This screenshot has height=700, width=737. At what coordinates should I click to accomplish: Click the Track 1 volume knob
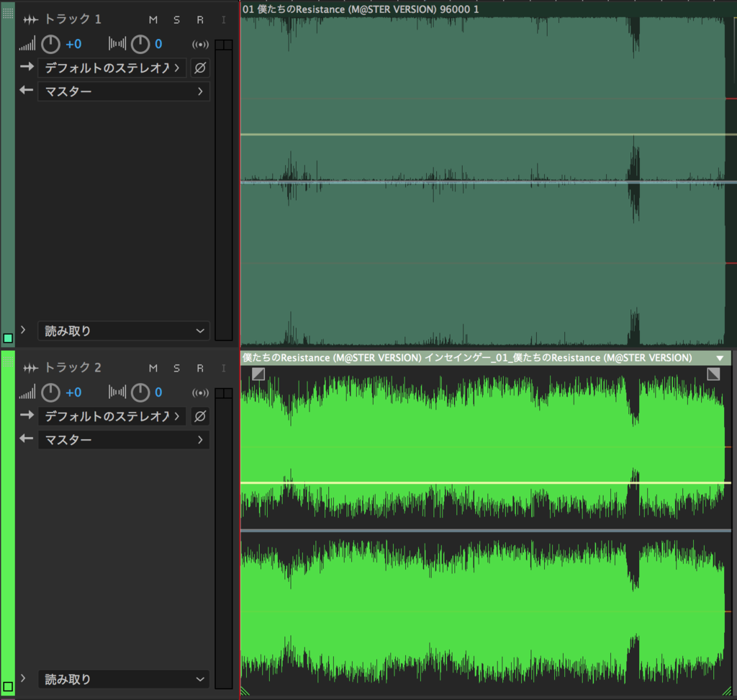51,44
